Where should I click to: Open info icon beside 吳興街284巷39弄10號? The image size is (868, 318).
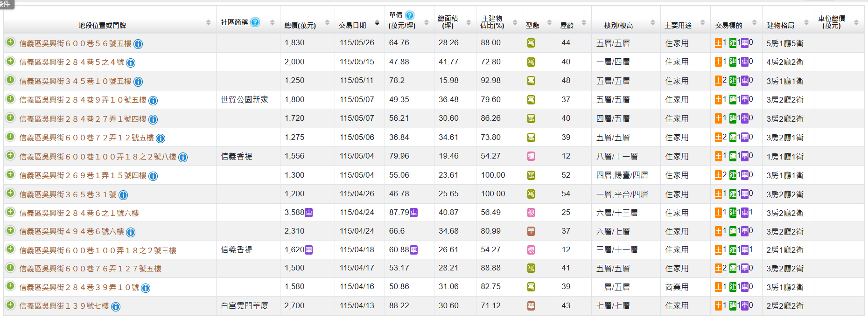(x=146, y=288)
